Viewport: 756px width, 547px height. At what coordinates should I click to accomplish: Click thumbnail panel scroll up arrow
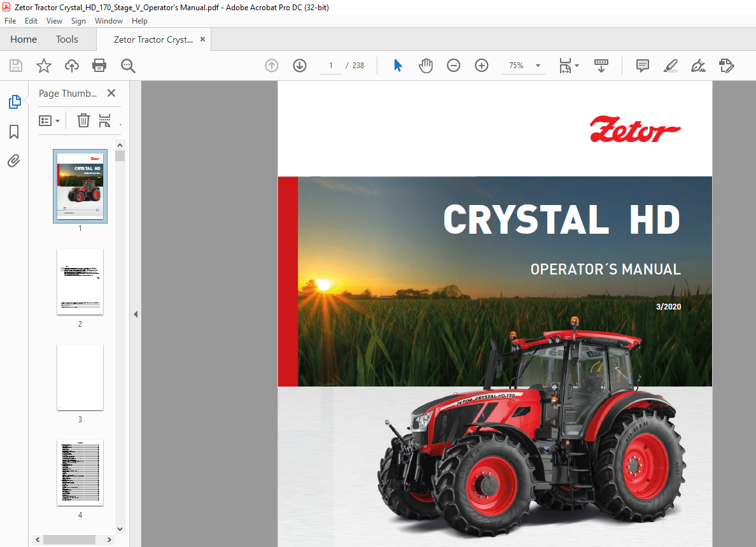coord(120,145)
